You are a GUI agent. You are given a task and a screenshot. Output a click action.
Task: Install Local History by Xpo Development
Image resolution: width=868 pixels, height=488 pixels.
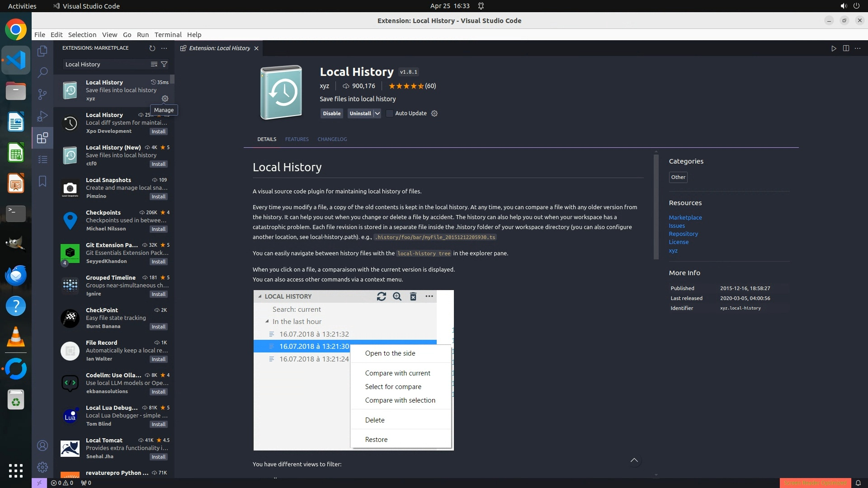coord(158,131)
